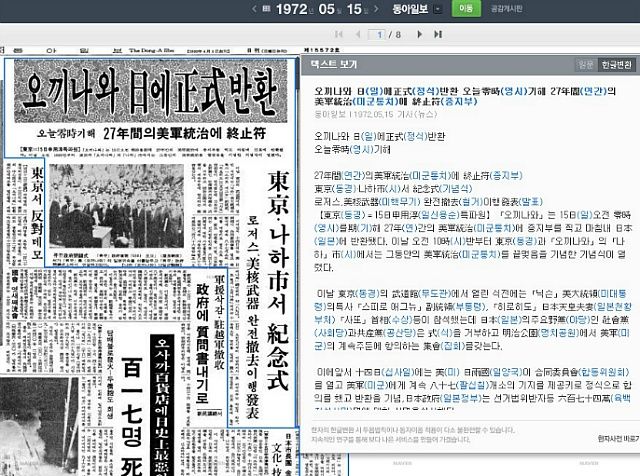Select the 東京서 反對데모 article headline

point(38,213)
